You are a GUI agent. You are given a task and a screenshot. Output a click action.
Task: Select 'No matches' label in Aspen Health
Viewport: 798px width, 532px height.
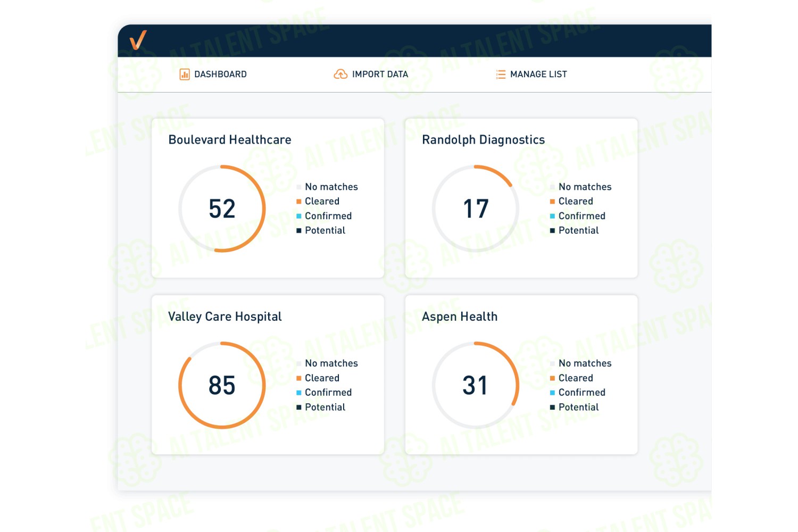tap(585, 363)
